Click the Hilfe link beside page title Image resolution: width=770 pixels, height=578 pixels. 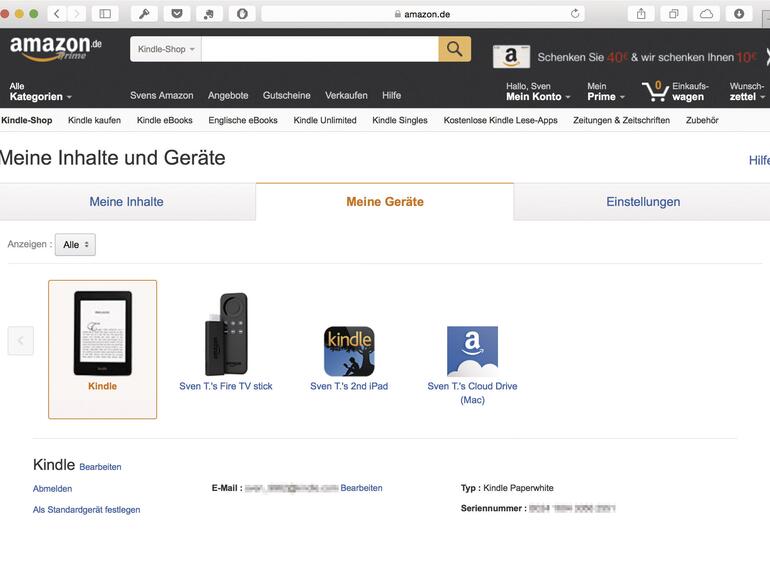[759, 161]
